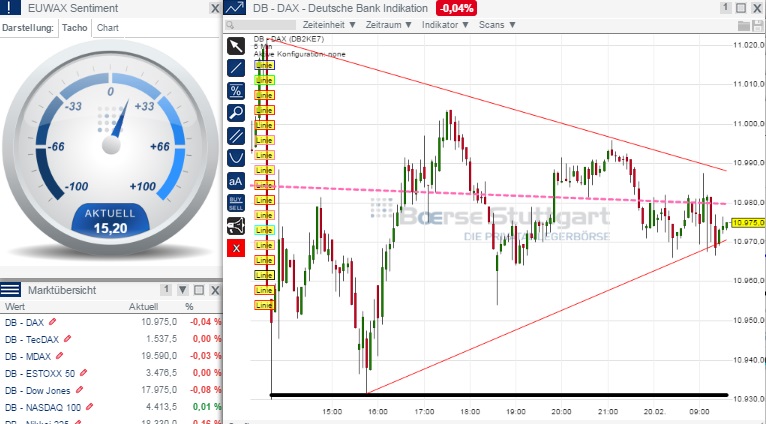The width and height of the screenshot is (766, 424).
Task: Open the Zeitraum dropdown
Action: click(x=389, y=25)
